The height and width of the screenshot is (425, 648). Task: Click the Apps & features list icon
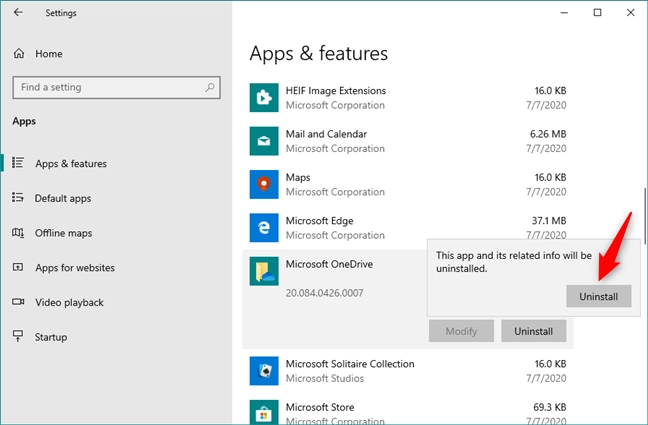point(18,162)
